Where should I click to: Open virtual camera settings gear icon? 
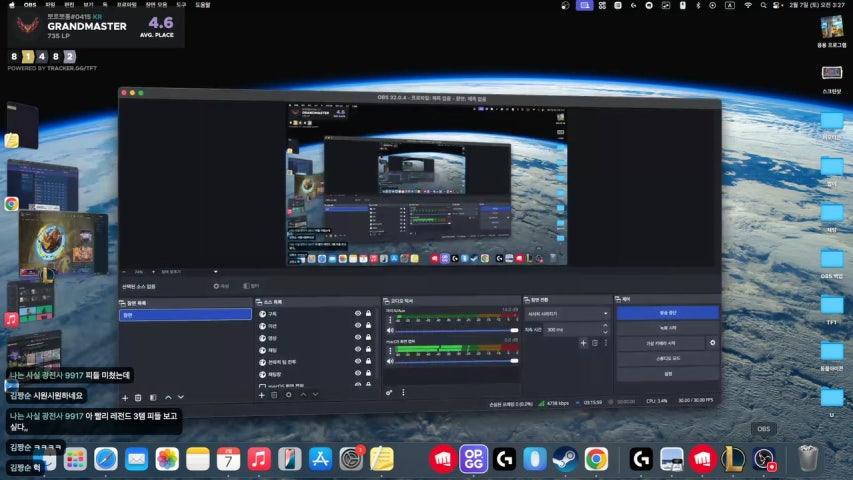(713, 343)
